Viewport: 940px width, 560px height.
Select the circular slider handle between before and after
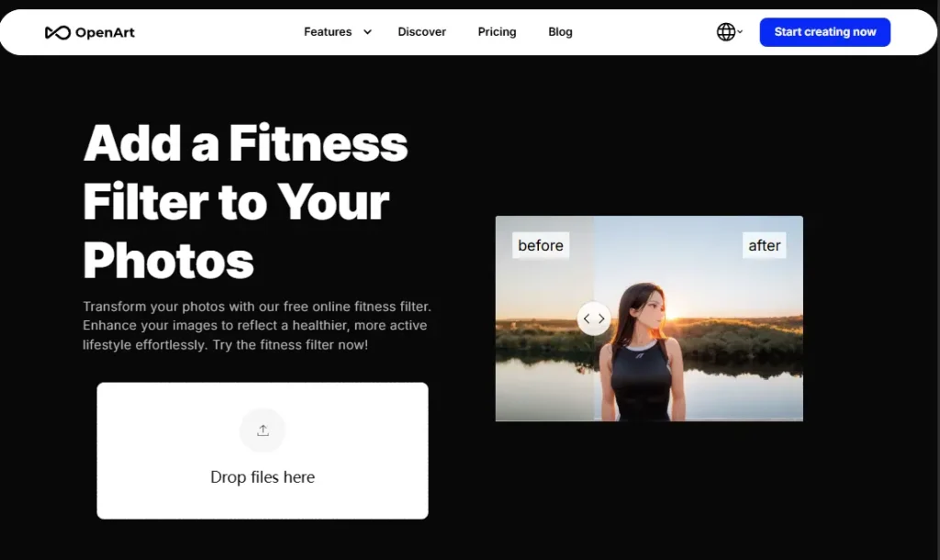[594, 319]
